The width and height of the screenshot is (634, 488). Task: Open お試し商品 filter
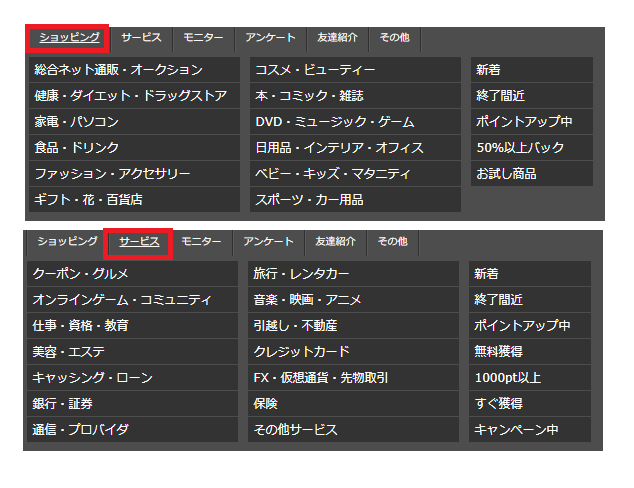click(x=532, y=173)
